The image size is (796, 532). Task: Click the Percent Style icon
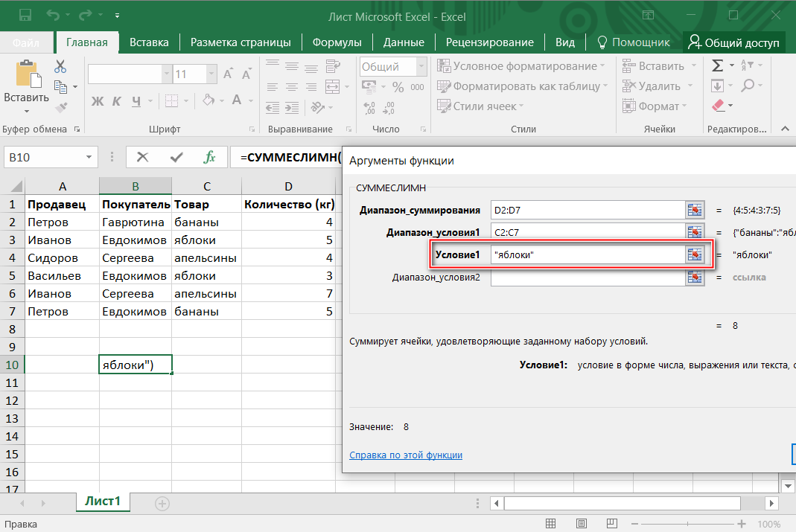coord(398,87)
